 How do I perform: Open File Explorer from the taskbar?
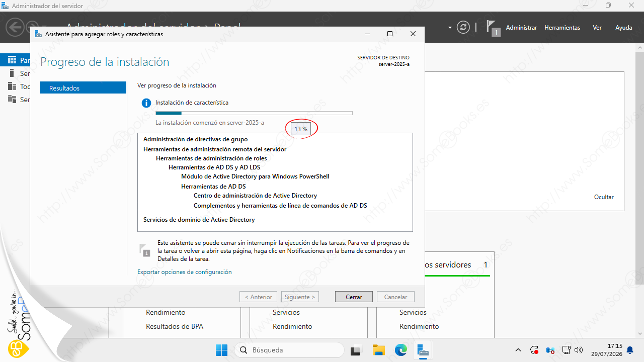tap(378, 350)
